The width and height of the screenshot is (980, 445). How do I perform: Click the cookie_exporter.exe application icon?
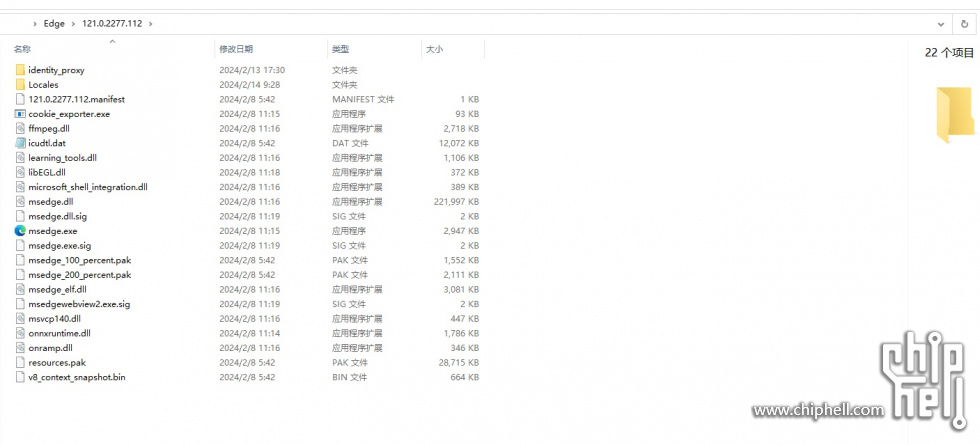pos(20,114)
